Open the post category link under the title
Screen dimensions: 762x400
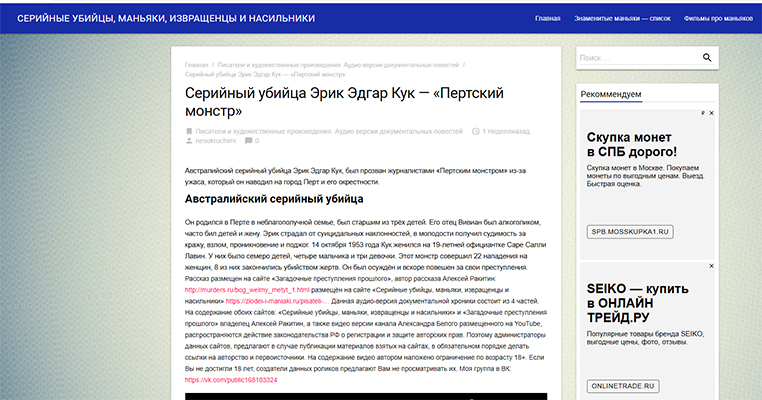(329, 131)
